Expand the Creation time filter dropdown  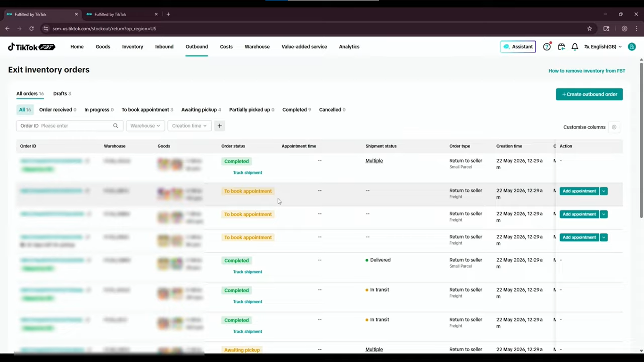pos(190,126)
